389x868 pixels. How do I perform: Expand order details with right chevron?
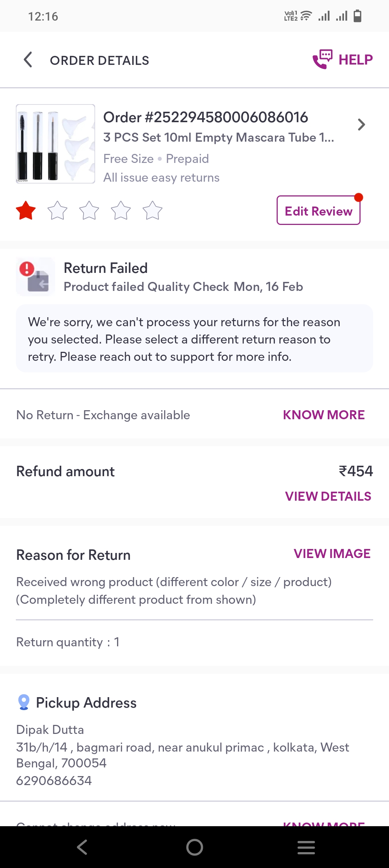(361, 125)
